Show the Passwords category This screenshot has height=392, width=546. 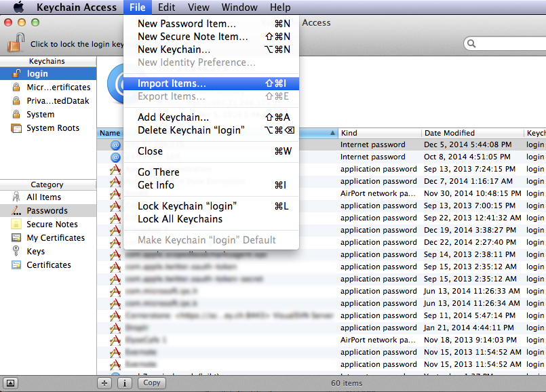pyautogui.click(x=48, y=211)
